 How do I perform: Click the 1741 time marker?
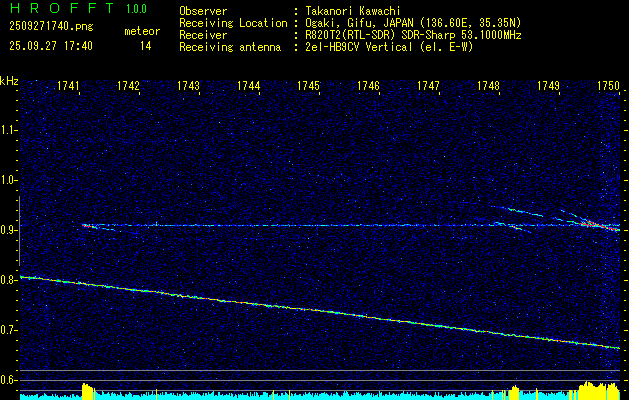(69, 87)
